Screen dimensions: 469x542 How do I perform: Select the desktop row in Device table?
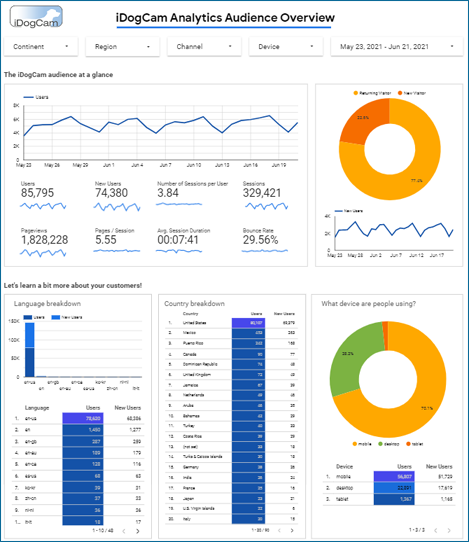tap(389, 488)
